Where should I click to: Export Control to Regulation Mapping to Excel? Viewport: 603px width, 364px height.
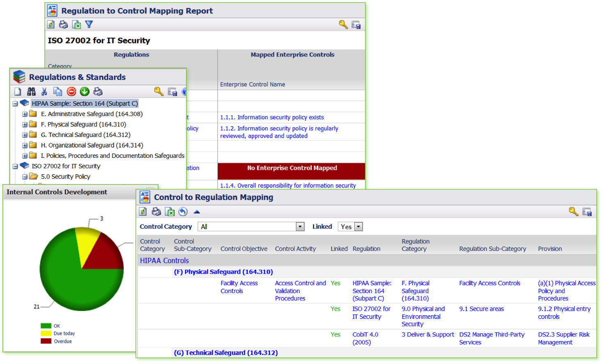[169, 212]
